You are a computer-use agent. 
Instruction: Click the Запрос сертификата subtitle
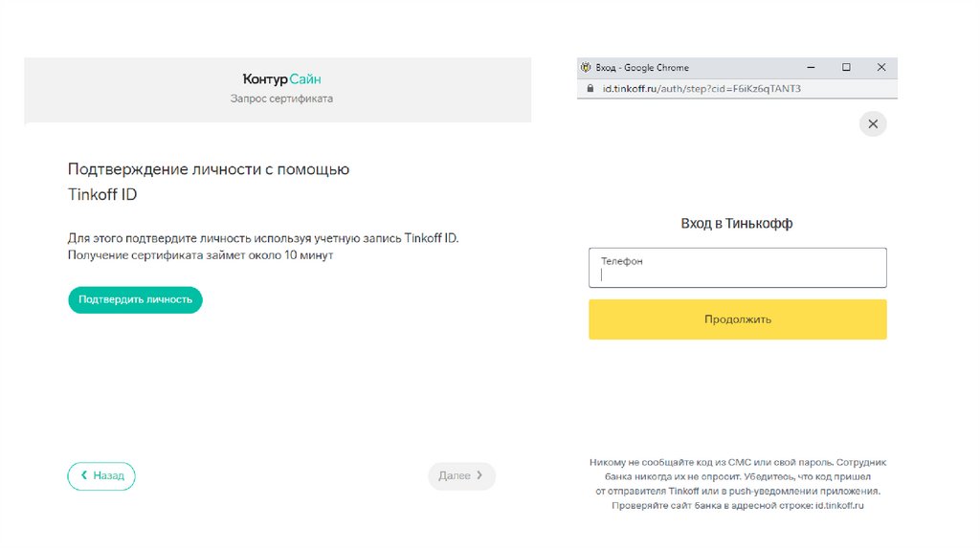(x=281, y=99)
